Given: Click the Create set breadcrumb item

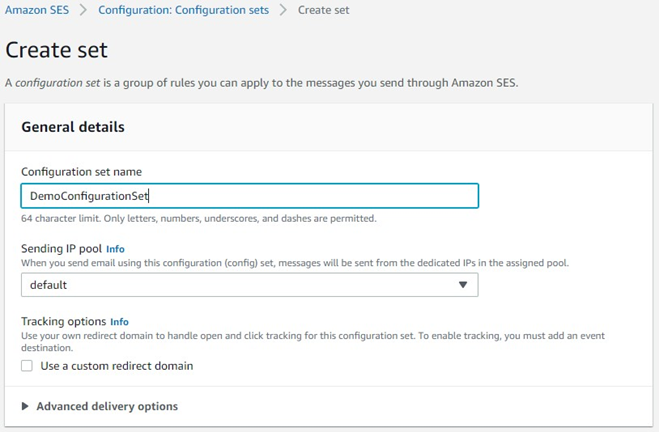Looking at the screenshot, I should (x=323, y=10).
